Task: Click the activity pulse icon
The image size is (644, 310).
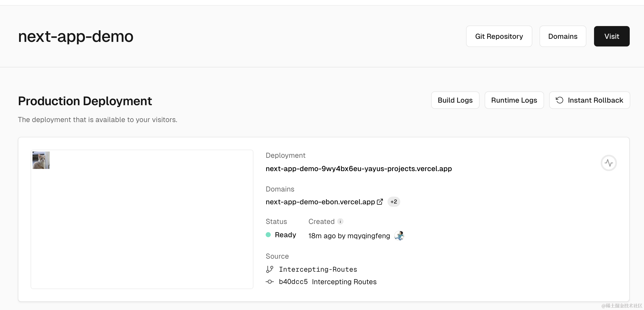Action: 609,163
